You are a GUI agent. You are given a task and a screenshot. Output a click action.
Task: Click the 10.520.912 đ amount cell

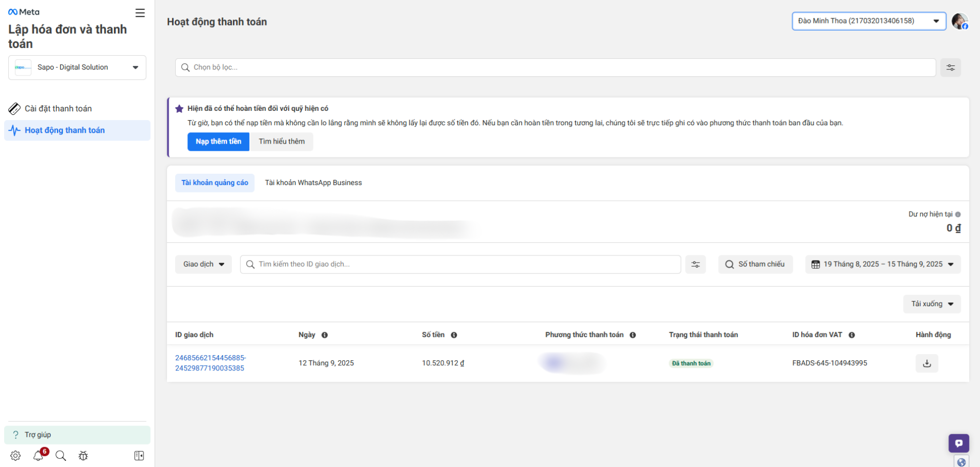point(443,363)
